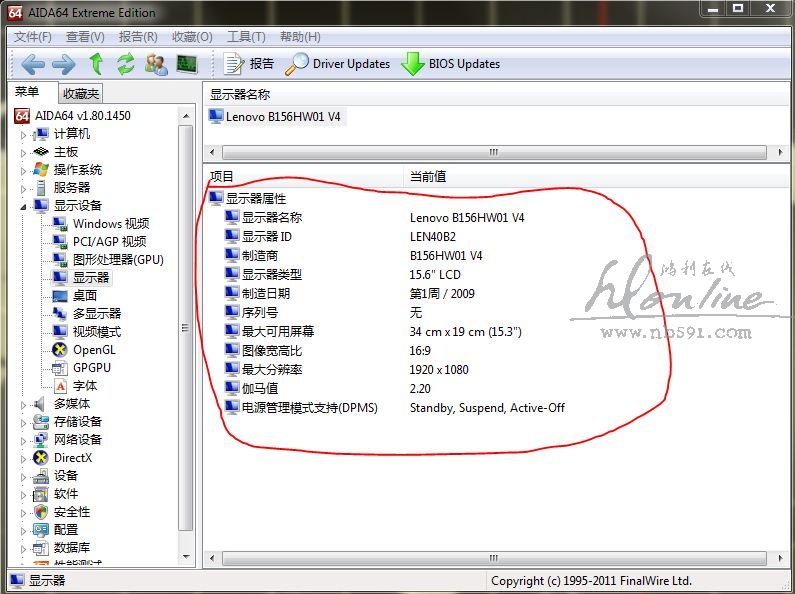Viewport: 795px width, 594px height.
Task: Select the 字体 fonts tree icon
Action: [x=60, y=386]
